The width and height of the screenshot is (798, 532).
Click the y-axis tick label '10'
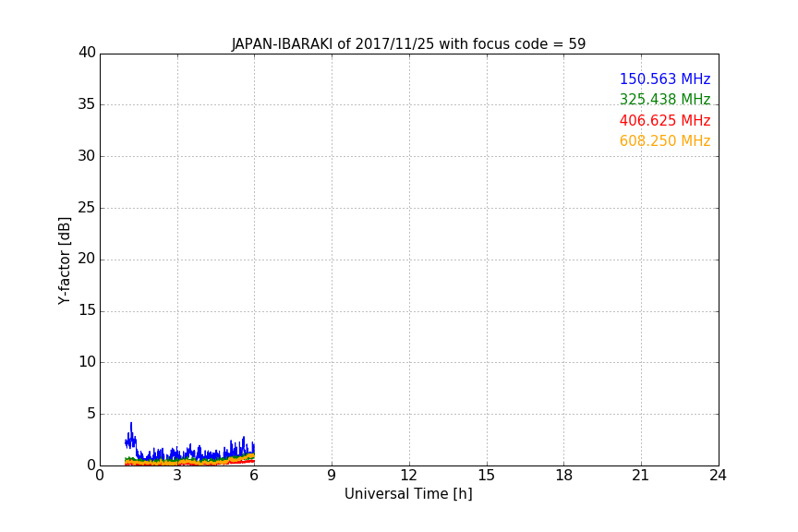pos(87,362)
